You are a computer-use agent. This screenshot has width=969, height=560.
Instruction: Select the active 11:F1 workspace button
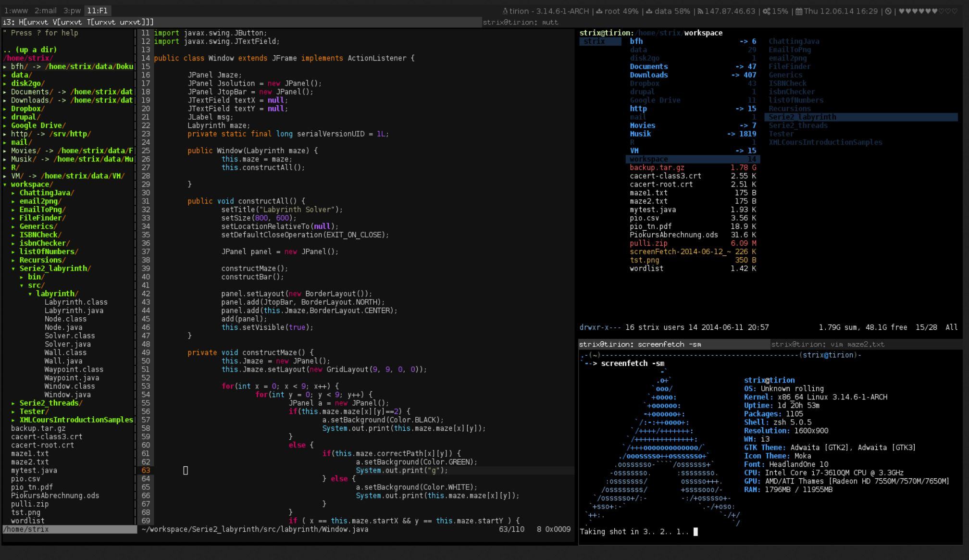[98, 11]
